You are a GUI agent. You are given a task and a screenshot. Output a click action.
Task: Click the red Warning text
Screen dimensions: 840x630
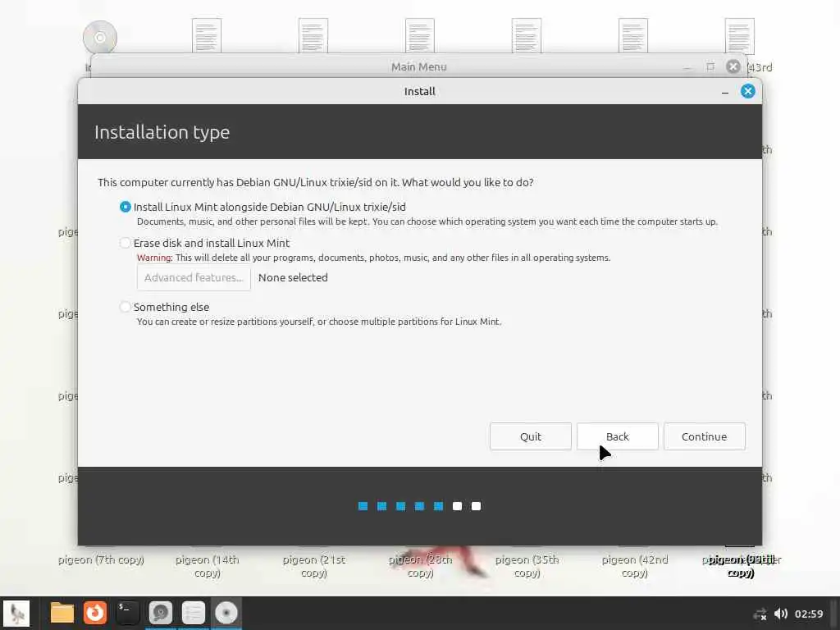coord(153,258)
